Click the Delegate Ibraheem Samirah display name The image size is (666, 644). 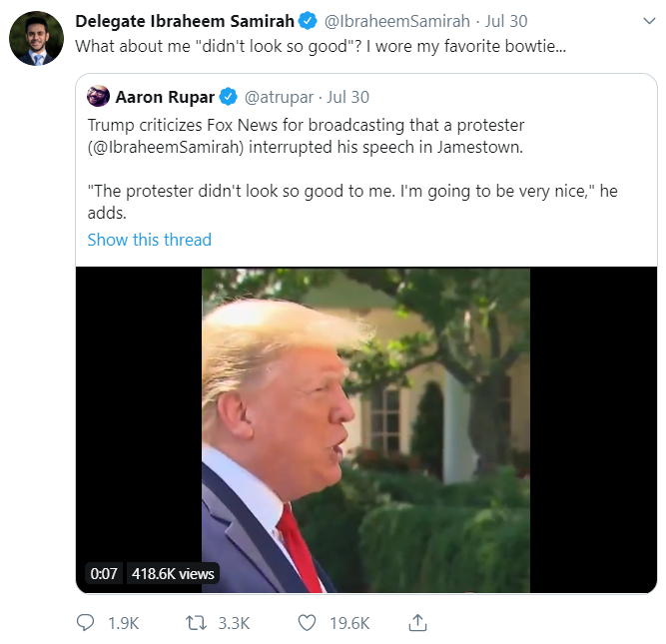(185, 21)
